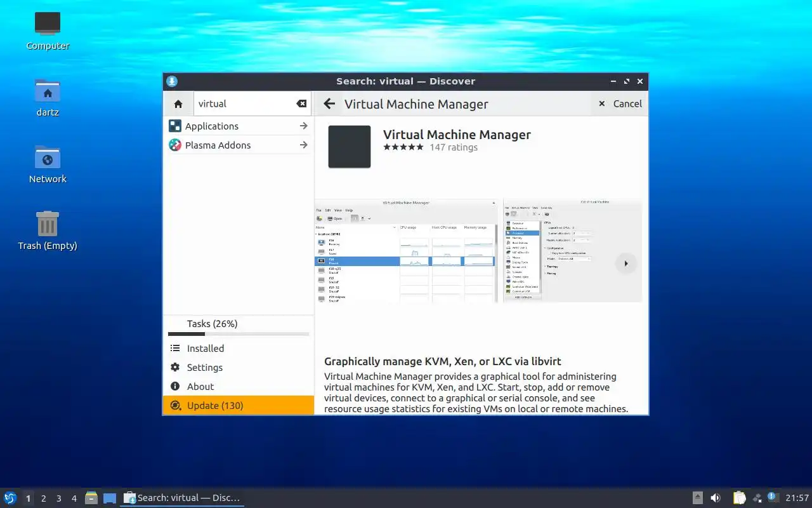Click the 'Graphically manage KVM, Xen, or LXC' heading
The image size is (812, 508).
(443, 361)
